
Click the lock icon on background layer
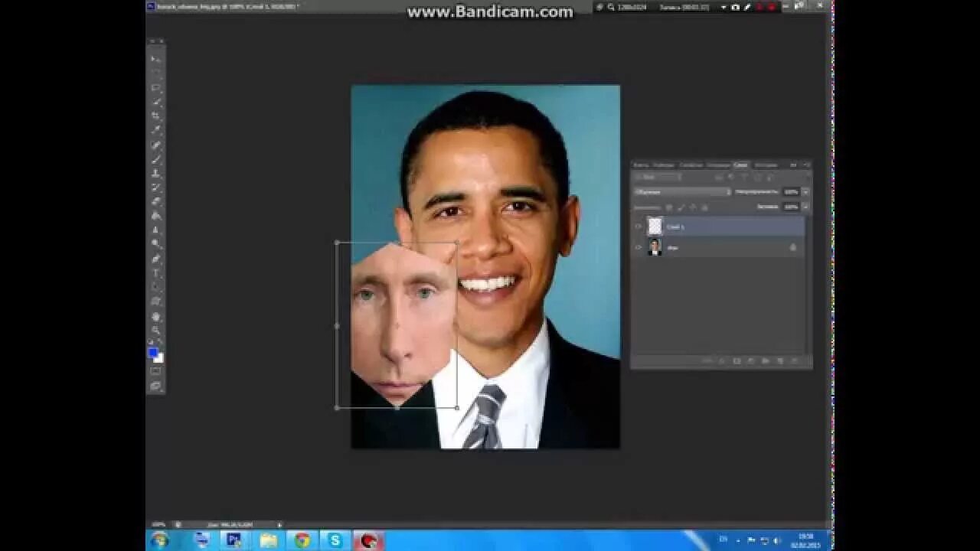tap(793, 247)
